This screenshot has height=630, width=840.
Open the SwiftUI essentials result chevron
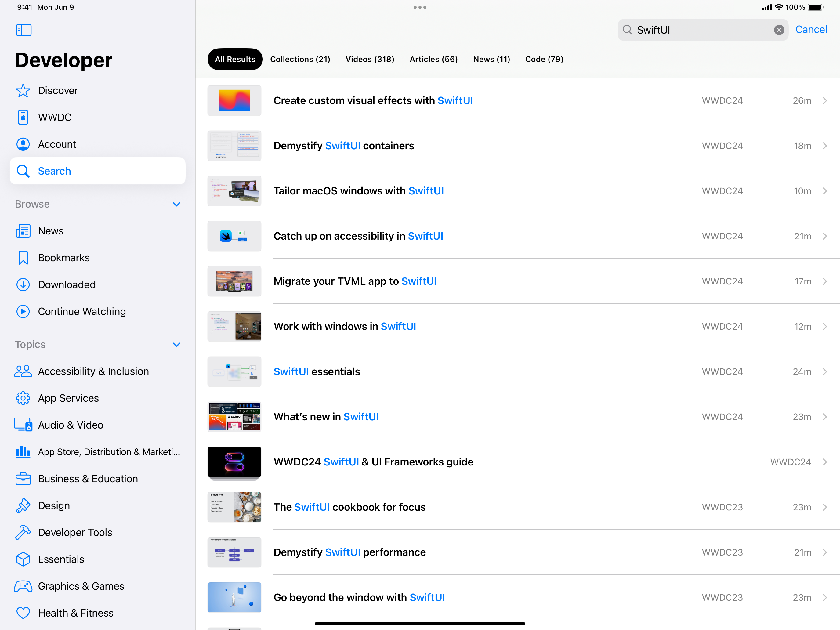[x=825, y=371]
